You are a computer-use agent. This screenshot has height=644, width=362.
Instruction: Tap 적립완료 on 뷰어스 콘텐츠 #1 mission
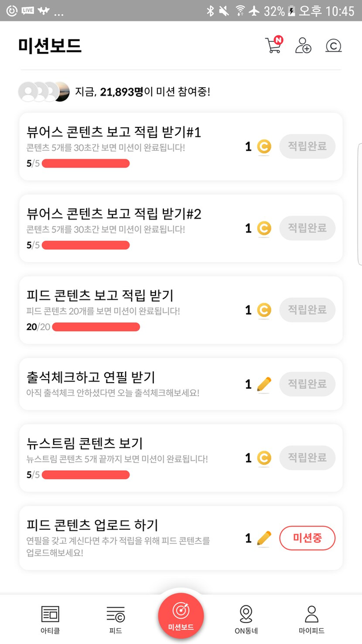click(x=307, y=147)
